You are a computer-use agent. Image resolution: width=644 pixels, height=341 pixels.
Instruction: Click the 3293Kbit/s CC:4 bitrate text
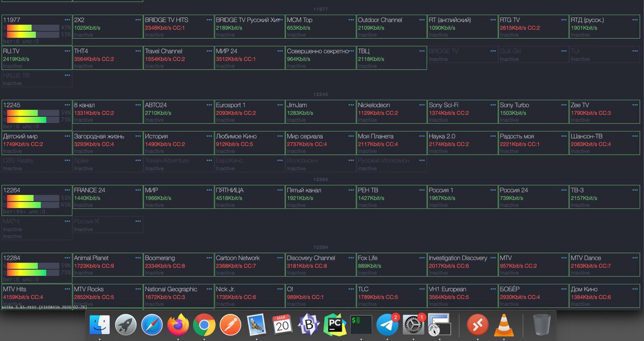pyautogui.click(x=94, y=145)
